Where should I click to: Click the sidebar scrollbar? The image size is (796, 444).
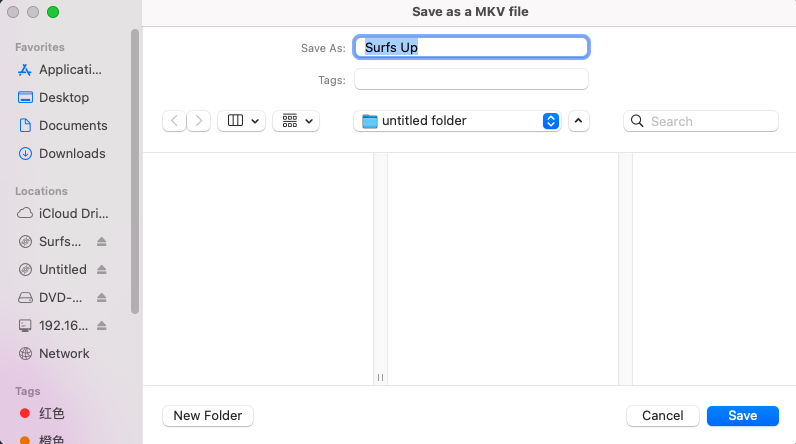coord(135,172)
